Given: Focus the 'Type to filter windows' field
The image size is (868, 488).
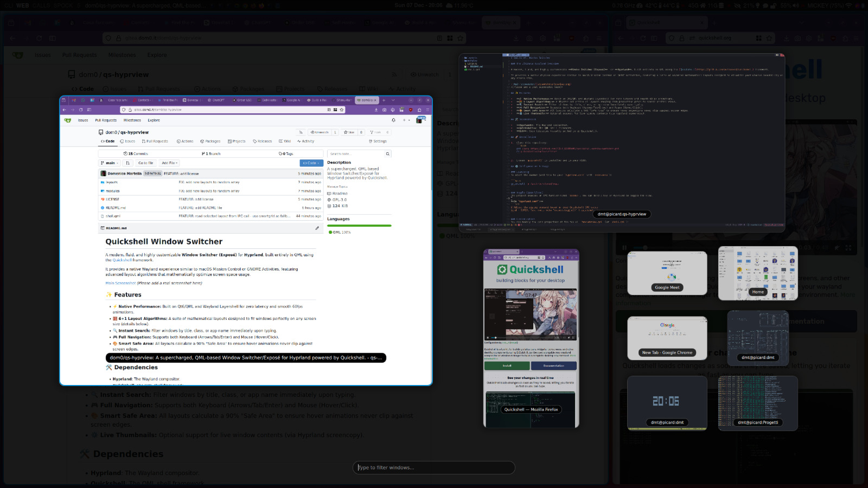Looking at the screenshot, I should click(x=434, y=467).
